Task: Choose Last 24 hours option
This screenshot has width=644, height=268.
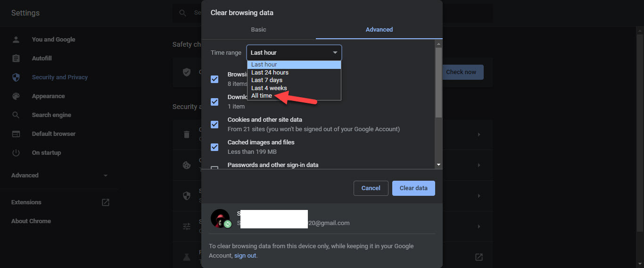Action: pyautogui.click(x=270, y=73)
